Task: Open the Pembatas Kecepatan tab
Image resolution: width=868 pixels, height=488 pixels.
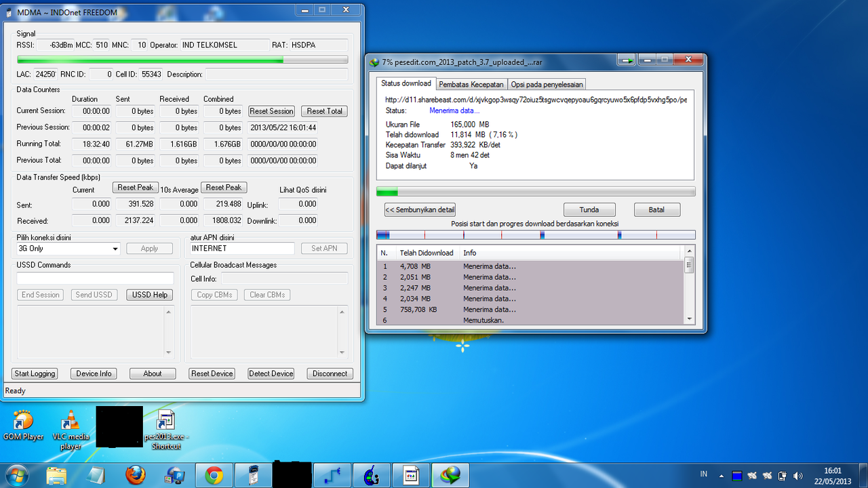Action: click(471, 85)
